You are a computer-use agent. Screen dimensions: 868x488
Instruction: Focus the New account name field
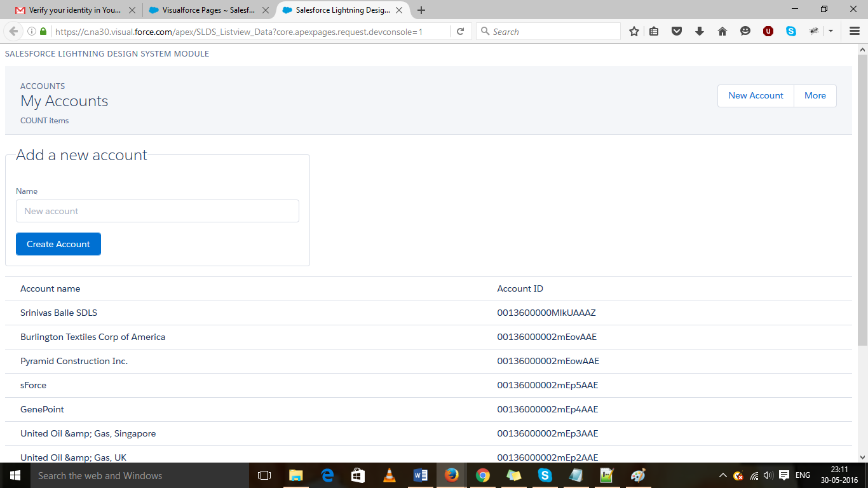[x=158, y=211]
